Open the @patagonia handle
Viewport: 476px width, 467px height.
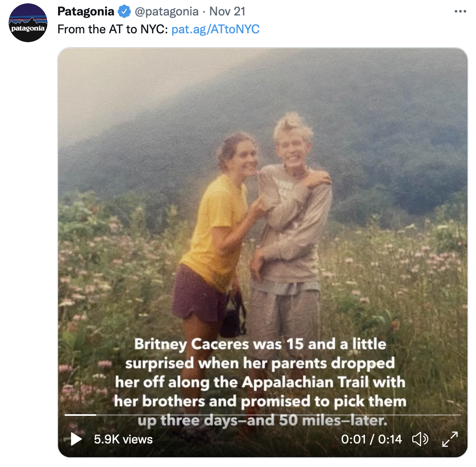pyautogui.click(x=167, y=11)
